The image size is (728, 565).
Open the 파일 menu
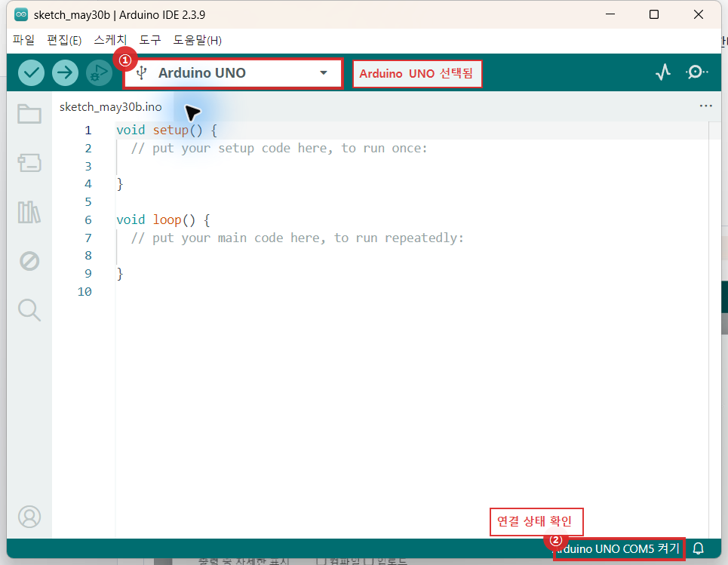pos(23,40)
